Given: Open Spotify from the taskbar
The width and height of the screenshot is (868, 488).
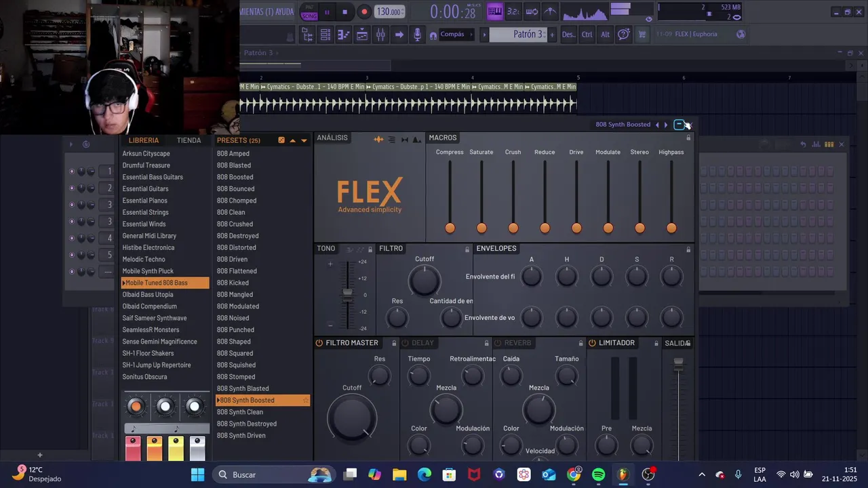Looking at the screenshot, I should click(x=598, y=474).
